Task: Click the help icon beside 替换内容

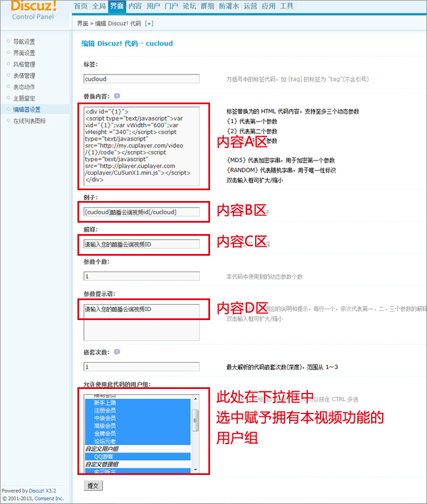Action: click(117, 96)
